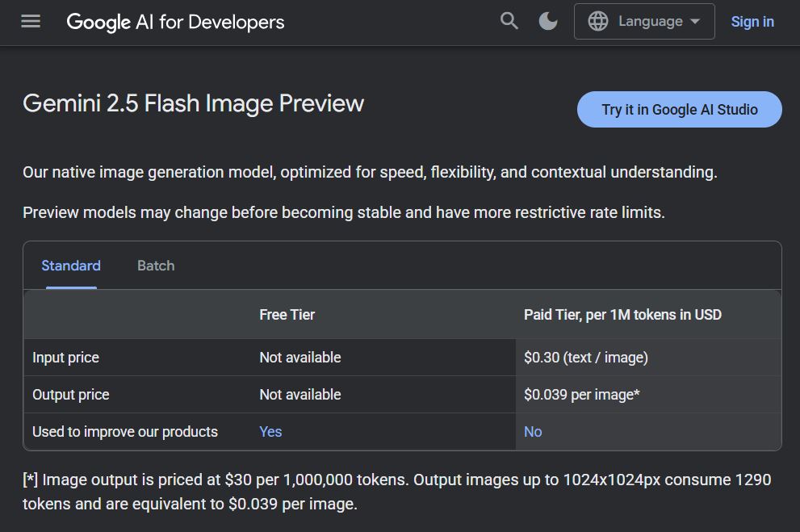This screenshot has width=800, height=532.
Task: Click the Gemini 2.5 Flash Image Preview heading
Action: [x=193, y=103]
